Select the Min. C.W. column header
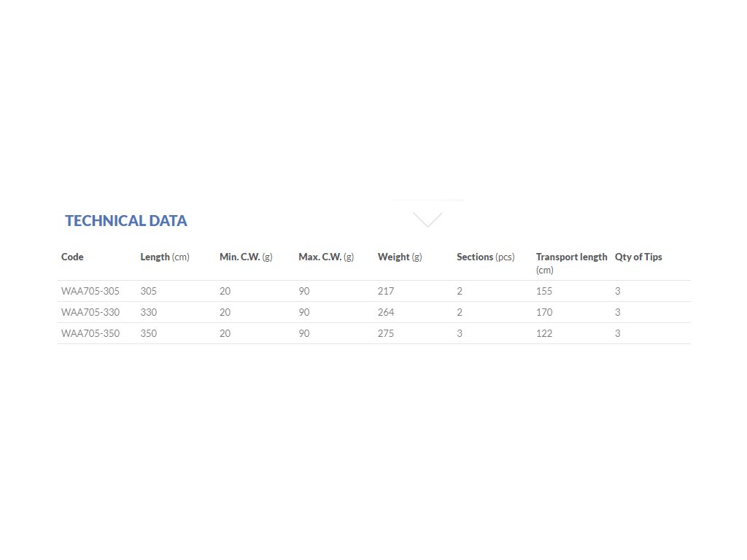 246,257
